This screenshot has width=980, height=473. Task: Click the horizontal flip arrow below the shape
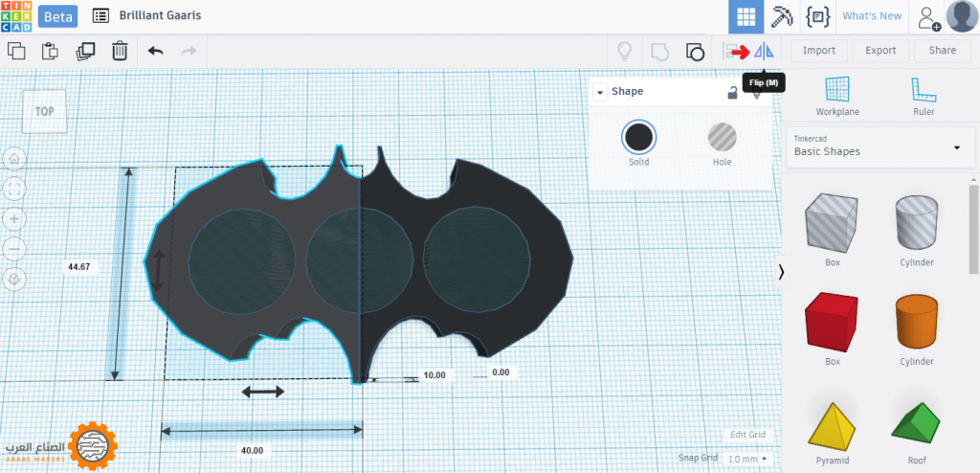263,393
